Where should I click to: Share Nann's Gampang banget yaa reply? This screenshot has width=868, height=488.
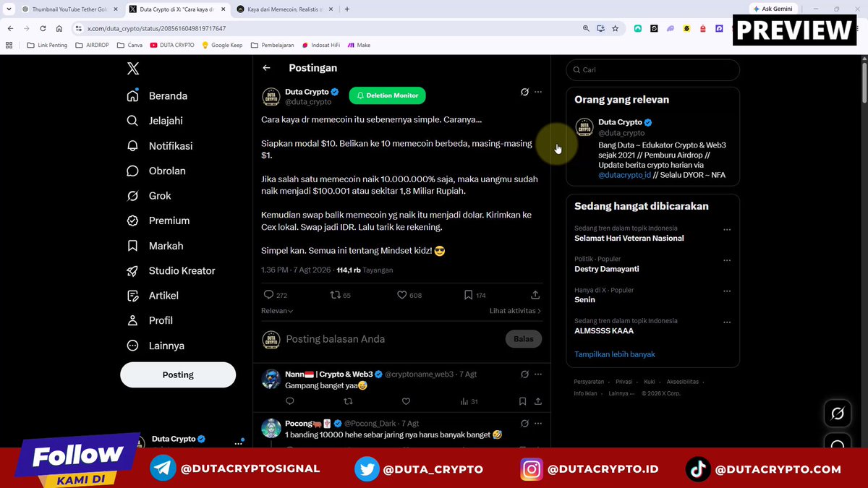coord(538,401)
